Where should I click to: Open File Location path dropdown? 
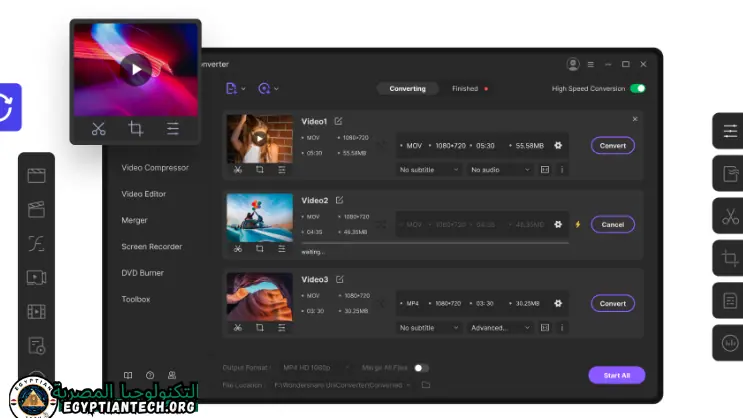(342, 385)
